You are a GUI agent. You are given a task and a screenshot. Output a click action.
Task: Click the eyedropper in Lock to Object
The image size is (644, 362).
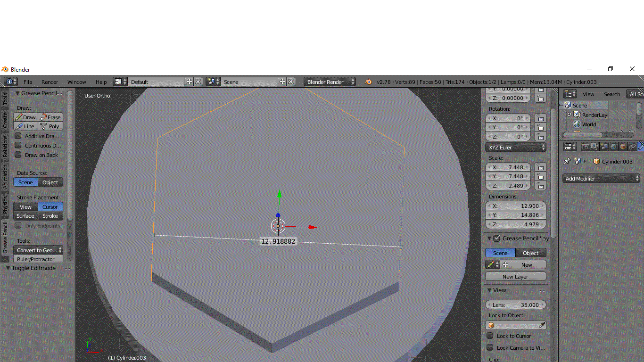(542, 325)
